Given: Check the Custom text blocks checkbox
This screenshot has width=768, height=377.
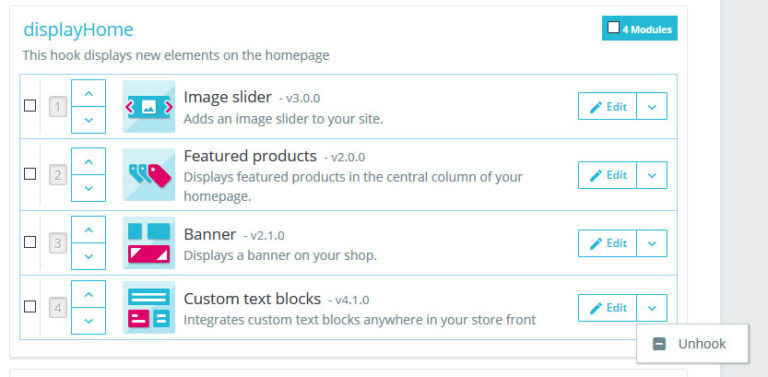Looking at the screenshot, I should click(30, 307).
